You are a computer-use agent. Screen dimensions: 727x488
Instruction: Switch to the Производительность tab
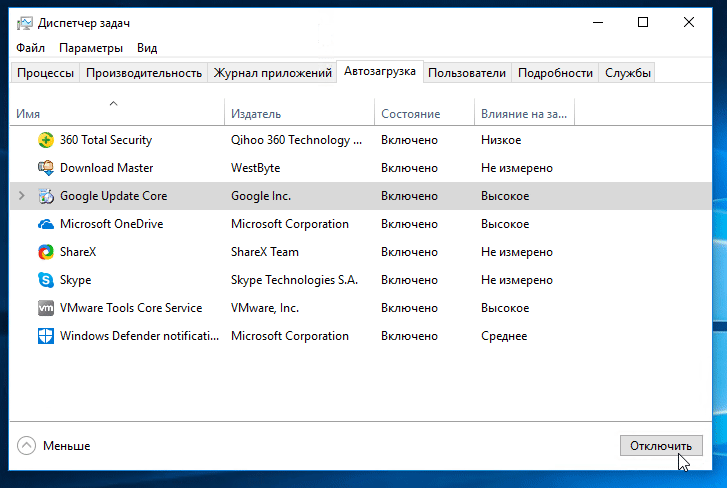144,73
